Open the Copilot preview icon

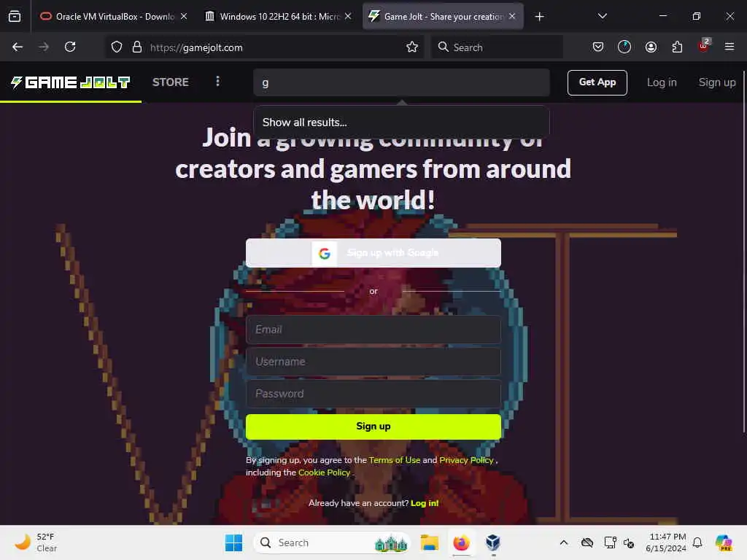coord(724,542)
